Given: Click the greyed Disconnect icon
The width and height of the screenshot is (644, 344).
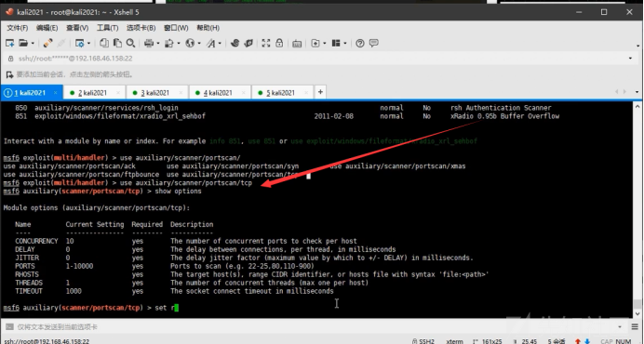Looking at the screenshot, I should click(x=61, y=43).
